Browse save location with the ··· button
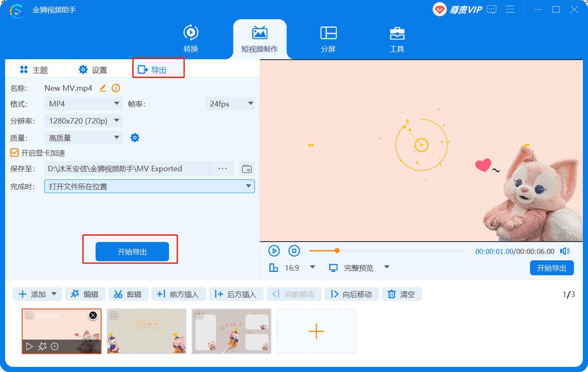The image size is (588, 372). [223, 169]
